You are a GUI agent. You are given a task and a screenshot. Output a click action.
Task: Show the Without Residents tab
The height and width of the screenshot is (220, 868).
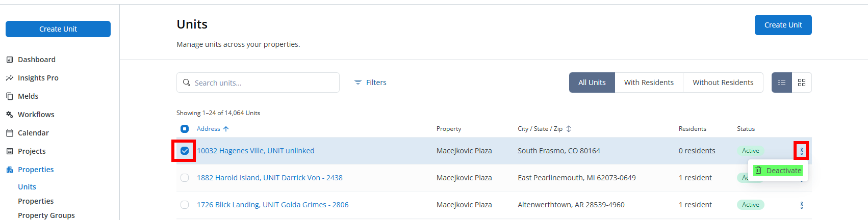click(723, 82)
